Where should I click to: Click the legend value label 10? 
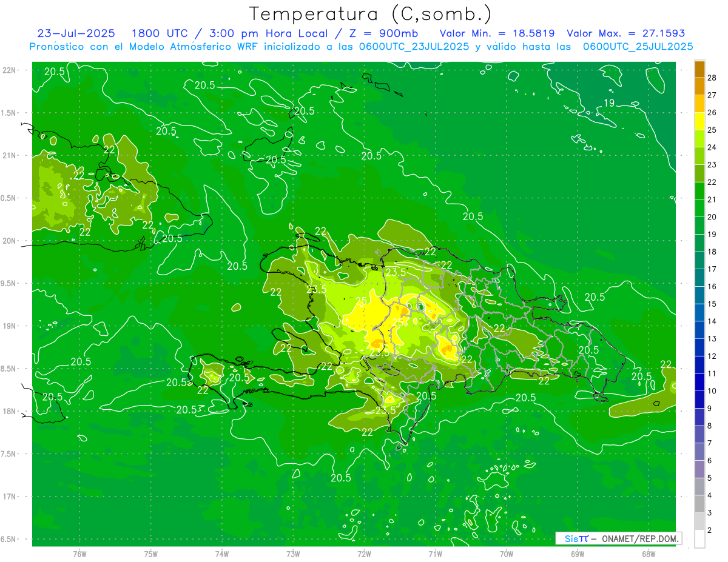[x=712, y=391]
